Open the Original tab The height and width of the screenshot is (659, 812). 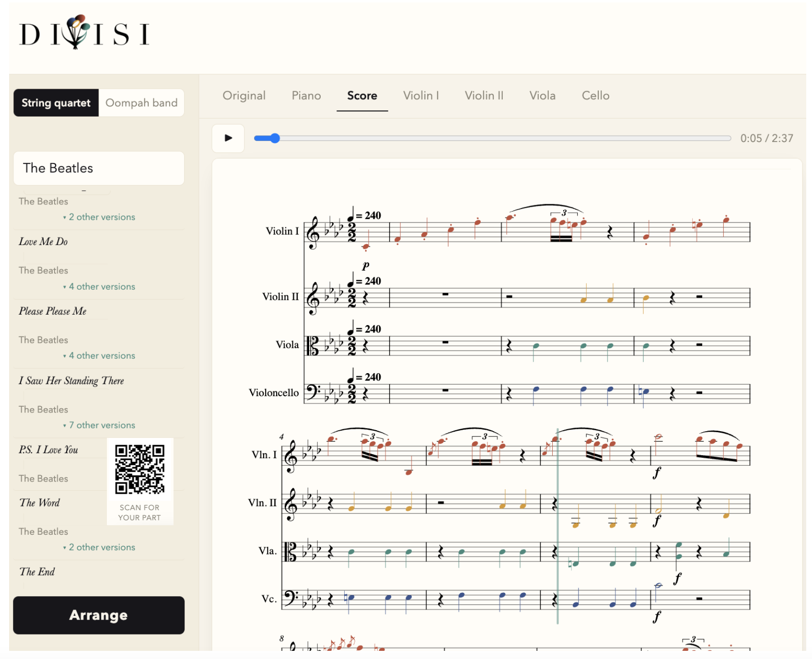click(x=244, y=95)
